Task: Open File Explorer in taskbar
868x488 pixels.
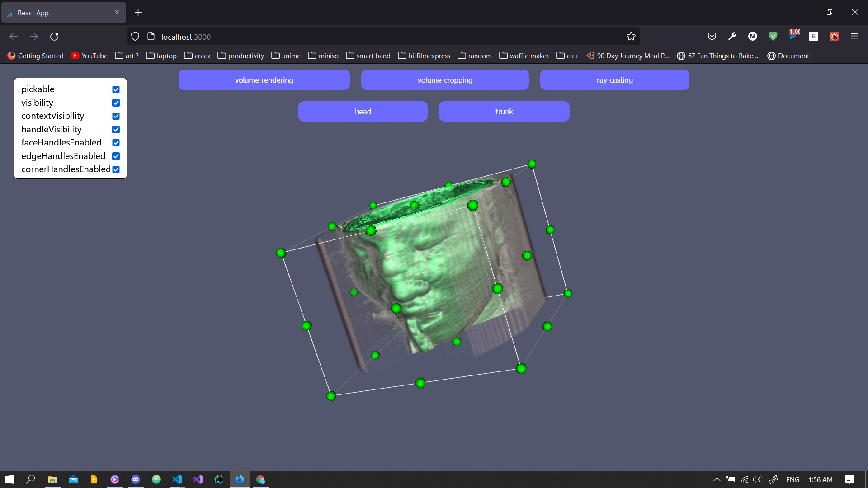Action: pyautogui.click(x=52, y=479)
